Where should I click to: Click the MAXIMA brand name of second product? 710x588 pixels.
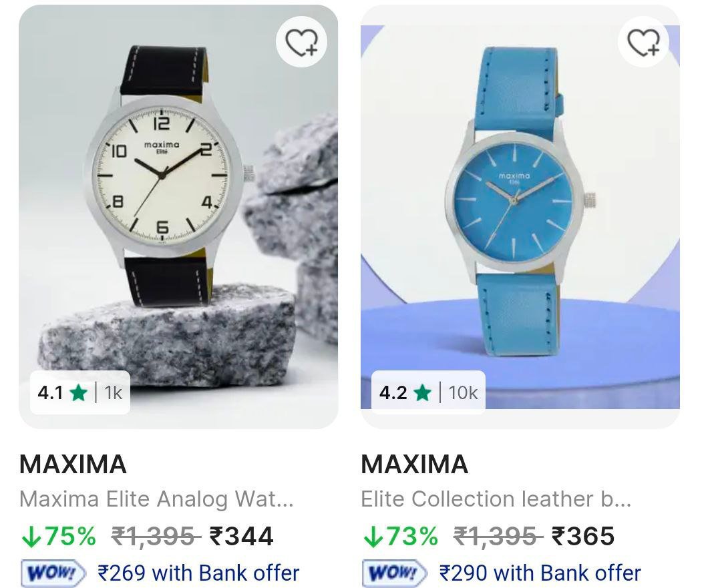click(x=415, y=464)
